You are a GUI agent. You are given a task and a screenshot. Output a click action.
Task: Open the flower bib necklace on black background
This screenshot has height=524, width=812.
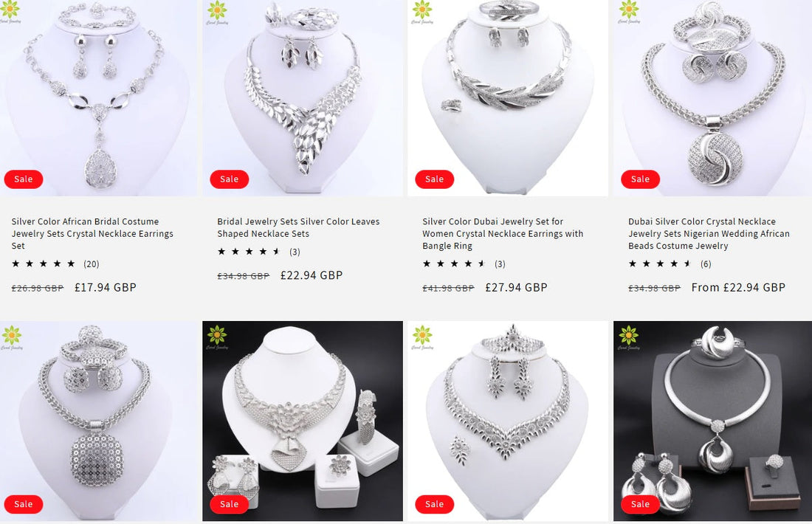pyautogui.click(x=303, y=421)
